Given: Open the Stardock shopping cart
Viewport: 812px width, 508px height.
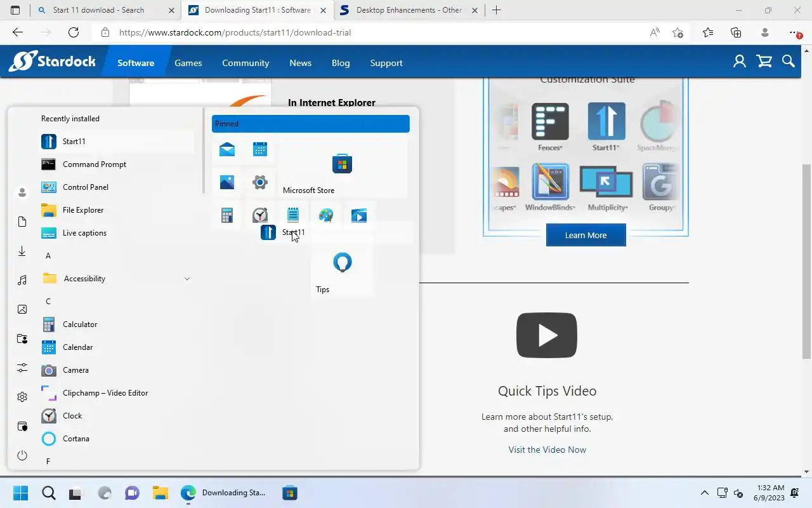Looking at the screenshot, I should pyautogui.click(x=764, y=61).
